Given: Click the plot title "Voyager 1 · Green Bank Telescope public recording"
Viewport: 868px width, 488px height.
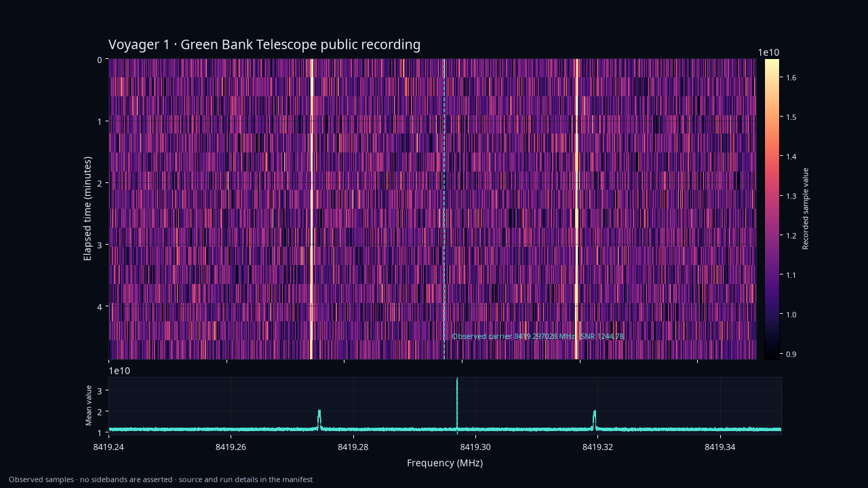Looking at the screenshot, I should [x=264, y=45].
